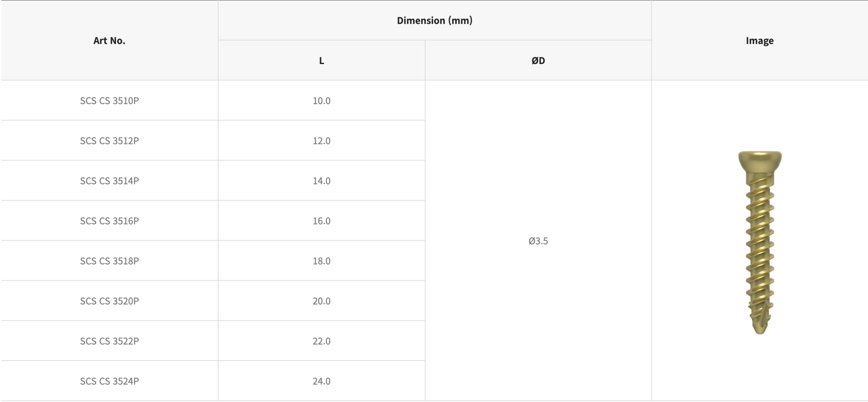Click the Art No. column header
Image resolution: width=868 pixels, height=402 pixels.
[x=109, y=41]
